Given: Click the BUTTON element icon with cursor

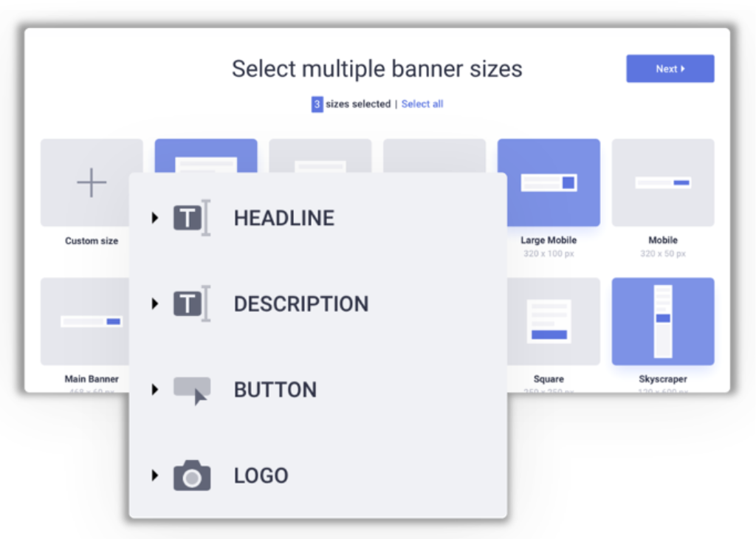Looking at the screenshot, I should pos(192,391).
